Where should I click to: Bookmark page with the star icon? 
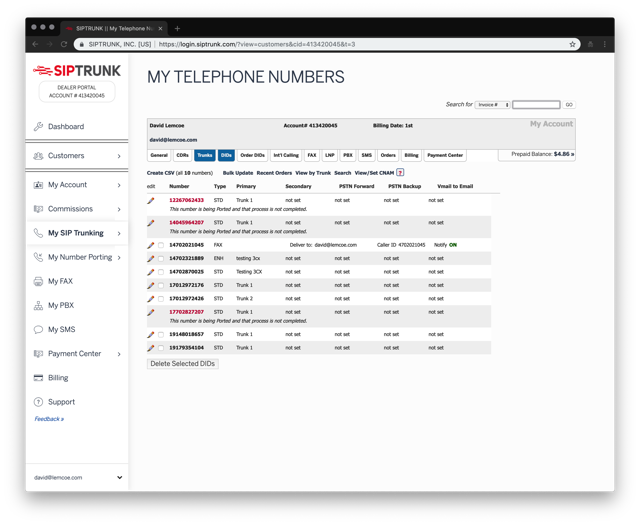(572, 44)
